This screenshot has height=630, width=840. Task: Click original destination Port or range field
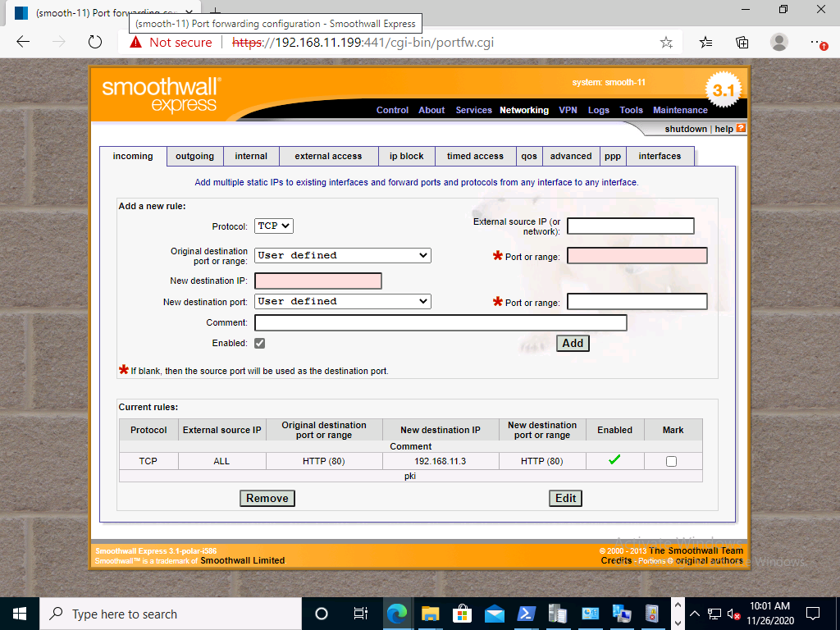(x=637, y=256)
